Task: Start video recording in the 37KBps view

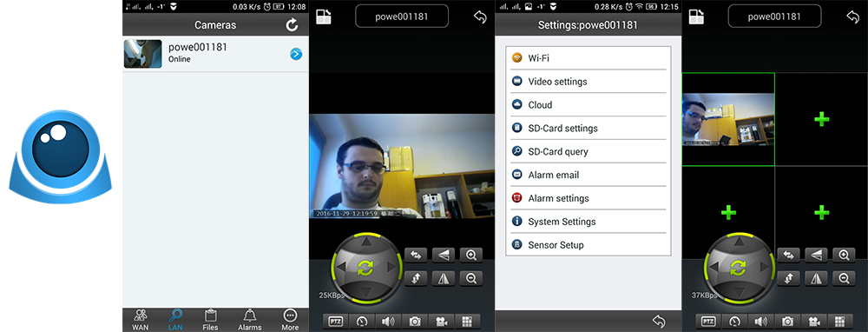Action: click(814, 322)
